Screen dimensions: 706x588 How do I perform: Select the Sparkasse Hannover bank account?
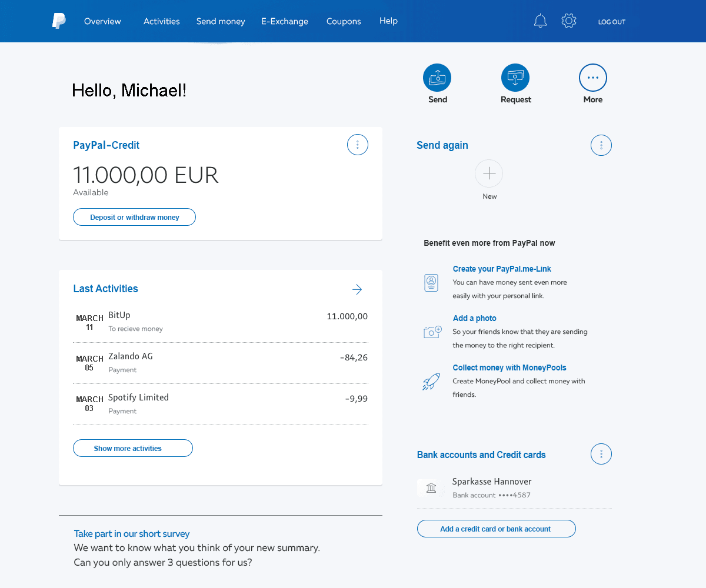click(x=514, y=488)
